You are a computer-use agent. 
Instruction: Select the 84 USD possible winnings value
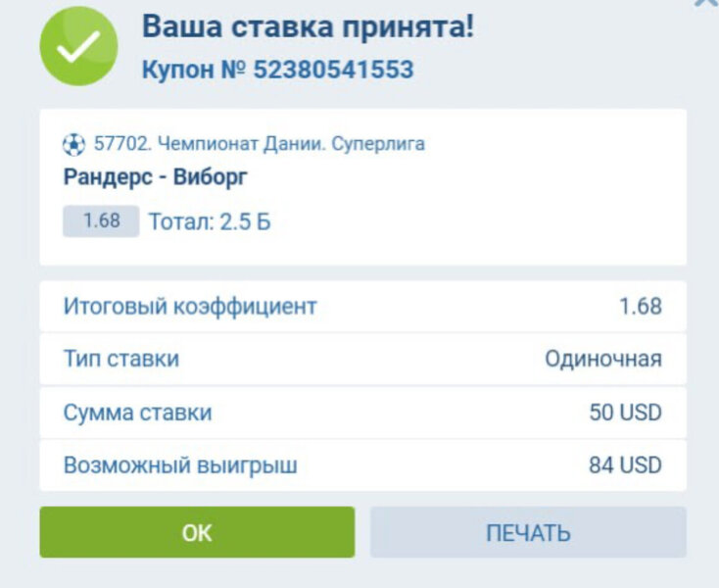[625, 465]
